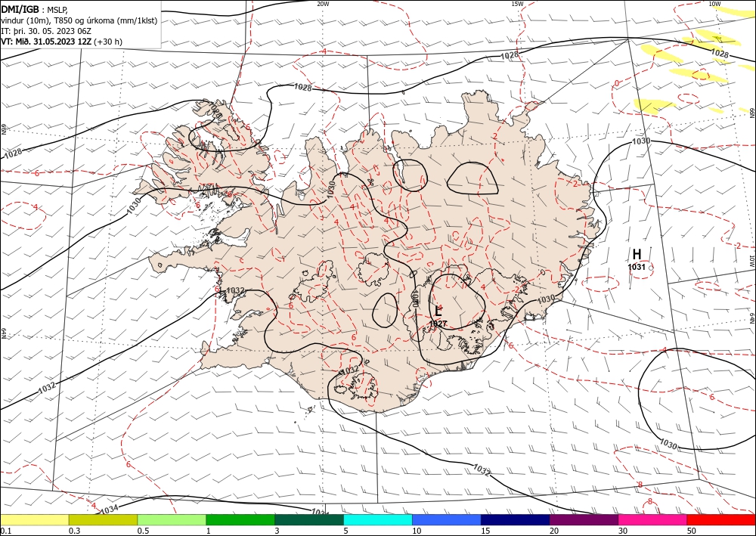The image size is (756, 536).
Task: Click the '15W' longitude label
Action: point(517,4)
